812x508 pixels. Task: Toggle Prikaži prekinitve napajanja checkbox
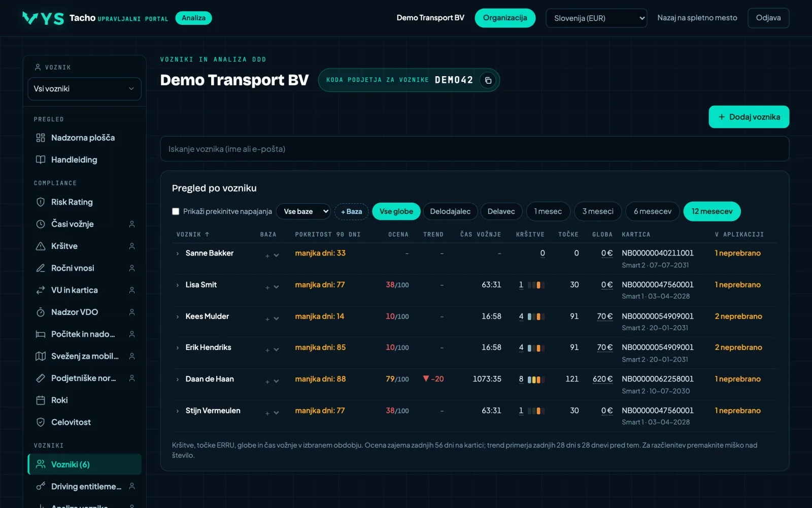click(176, 211)
